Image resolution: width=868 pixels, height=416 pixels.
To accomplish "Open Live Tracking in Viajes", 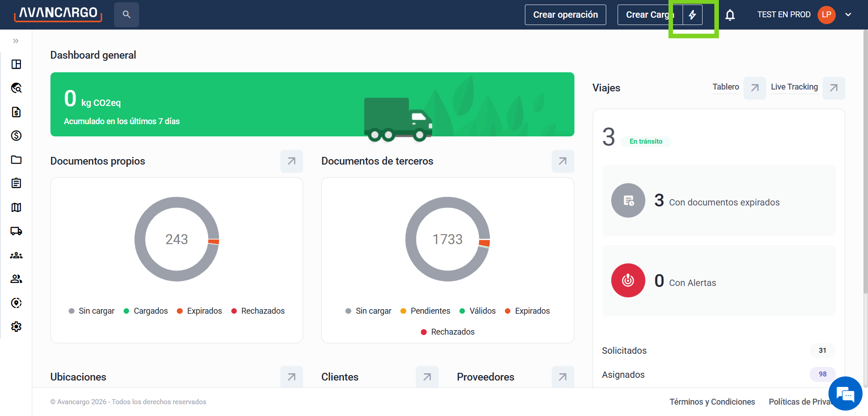I will click(x=794, y=87).
